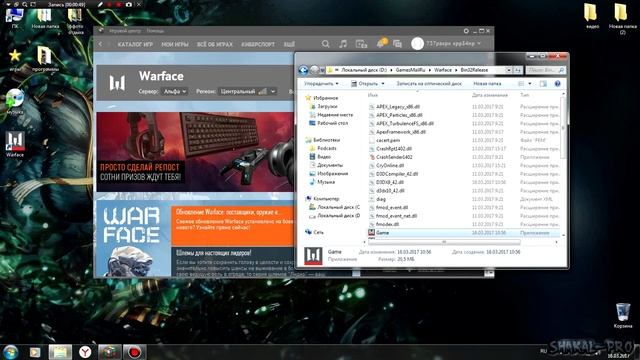Click the orange Warface update news banner
Screen dimensions: 640x360
pos(233,226)
